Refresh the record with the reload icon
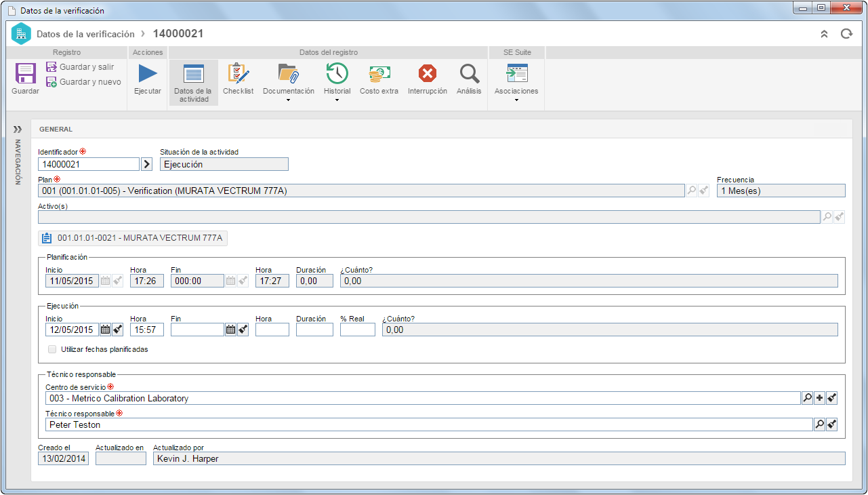The height and width of the screenshot is (495, 868). (846, 33)
